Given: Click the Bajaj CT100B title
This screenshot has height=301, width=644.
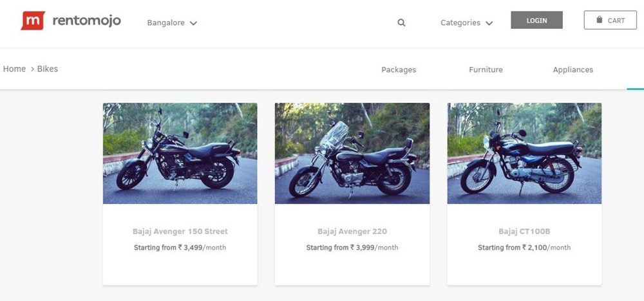Looking at the screenshot, I should pyautogui.click(x=524, y=232).
